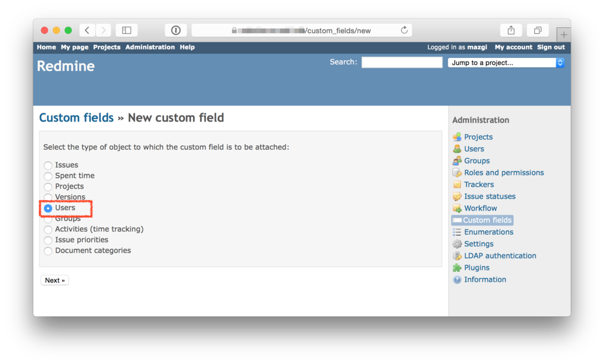Click the 1Password extension icon in toolbar

point(176,30)
